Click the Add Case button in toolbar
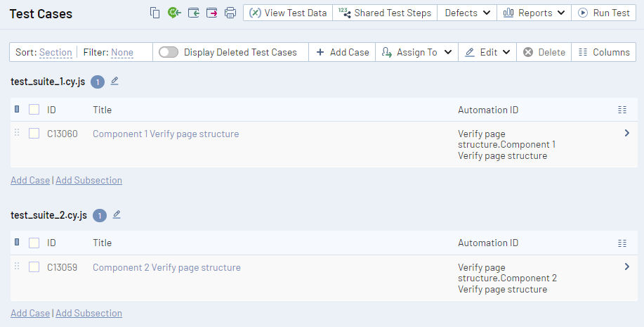Viewport: 644px width, 327px height. pyautogui.click(x=343, y=52)
